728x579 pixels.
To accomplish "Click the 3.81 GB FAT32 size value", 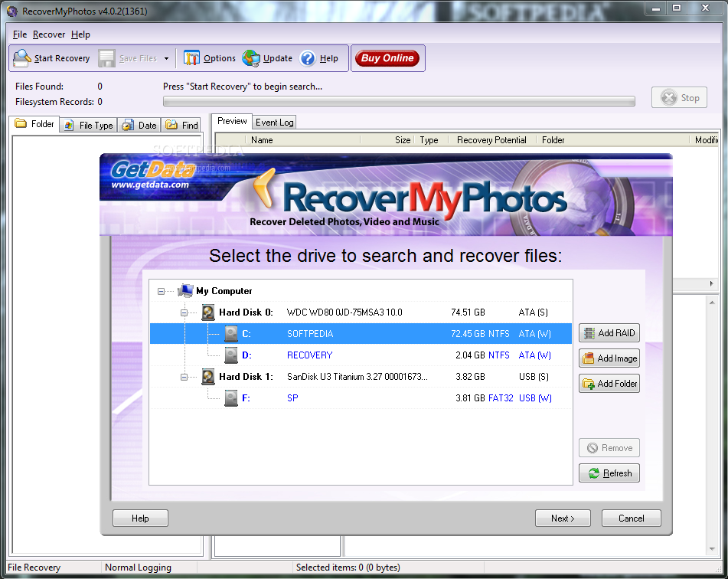I will 485,397.
